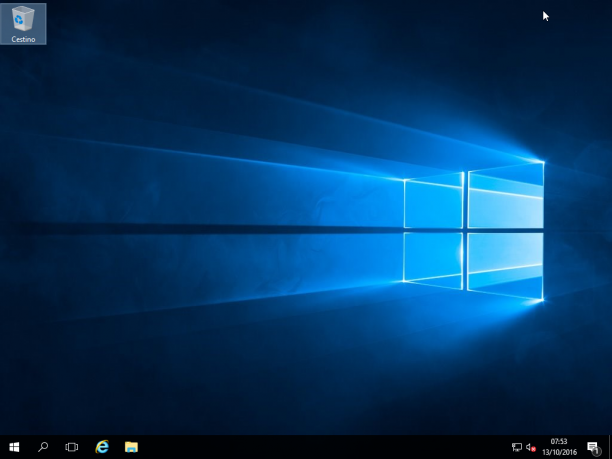Screen dimensions: 612x459
Task: Open the taskbar search magnifier
Action: coord(43,447)
